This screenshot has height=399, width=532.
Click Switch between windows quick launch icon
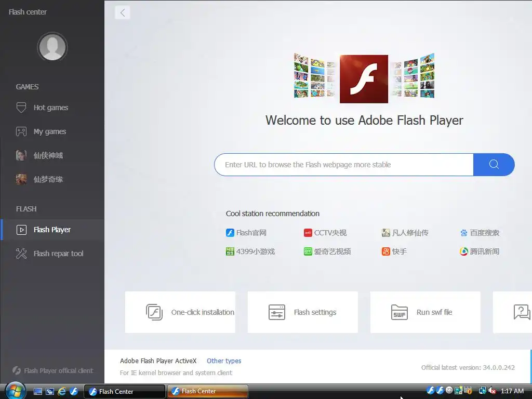tap(49, 391)
